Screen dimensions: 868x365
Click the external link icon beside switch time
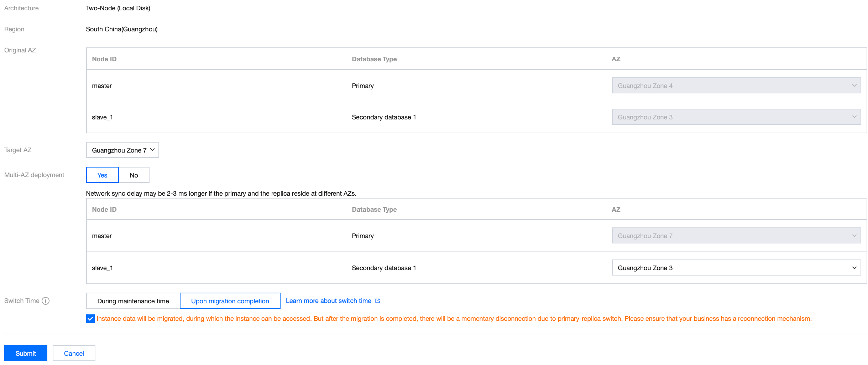pyautogui.click(x=378, y=301)
